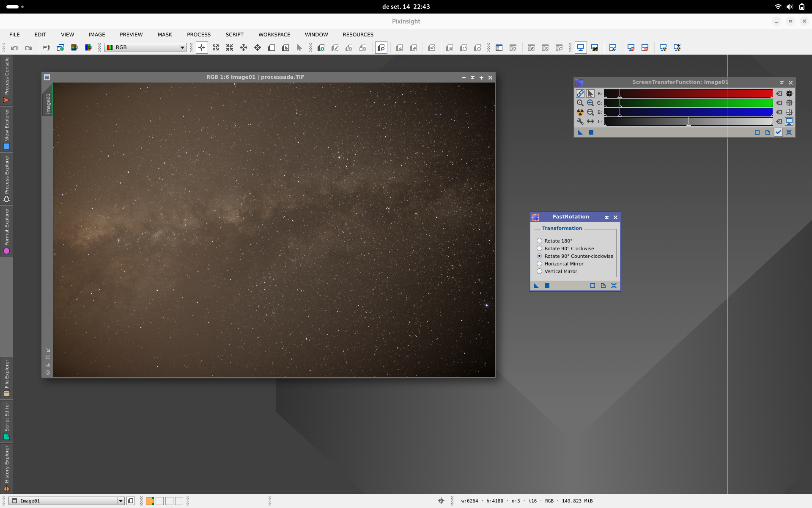812x508 pixels.
Task: Click the STF Auto Stretch radiation icon
Action: 580,112
